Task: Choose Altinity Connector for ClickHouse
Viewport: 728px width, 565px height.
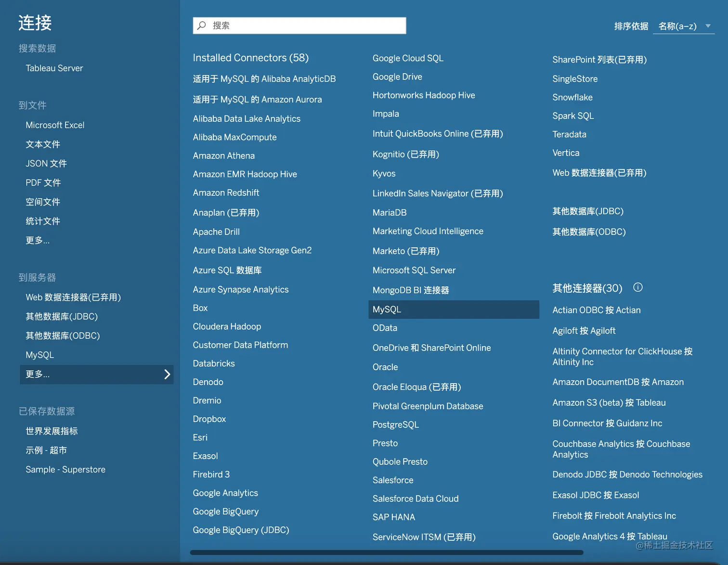Action: pyautogui.click(x=623, y=357)
